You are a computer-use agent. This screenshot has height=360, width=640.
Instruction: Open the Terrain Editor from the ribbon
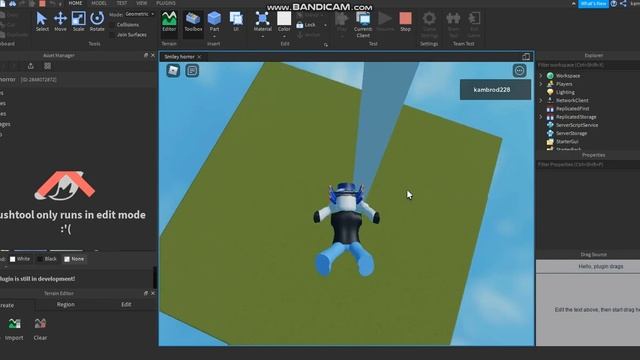(x=169, y=22)
